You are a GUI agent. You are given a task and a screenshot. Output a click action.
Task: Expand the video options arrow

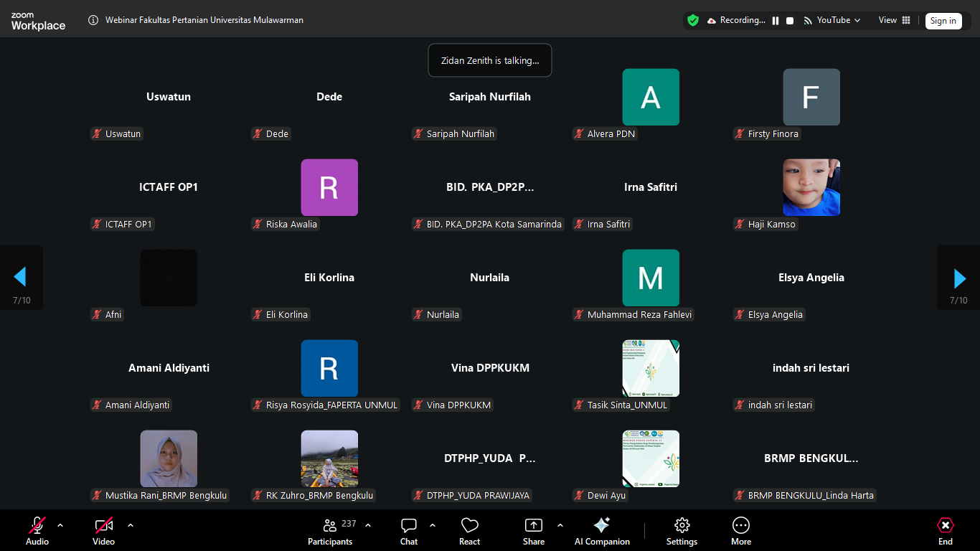(x=131, y=525)
